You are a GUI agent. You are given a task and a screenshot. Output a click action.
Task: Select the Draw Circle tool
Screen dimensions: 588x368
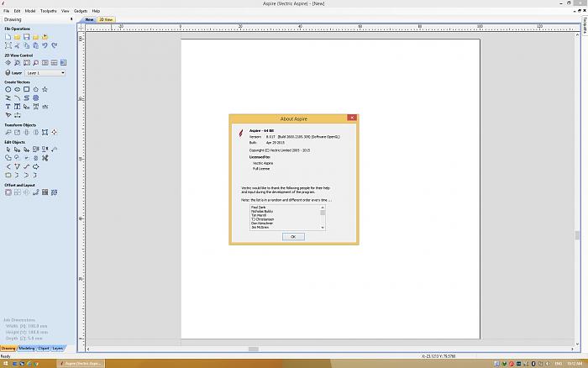pos(8,89)
